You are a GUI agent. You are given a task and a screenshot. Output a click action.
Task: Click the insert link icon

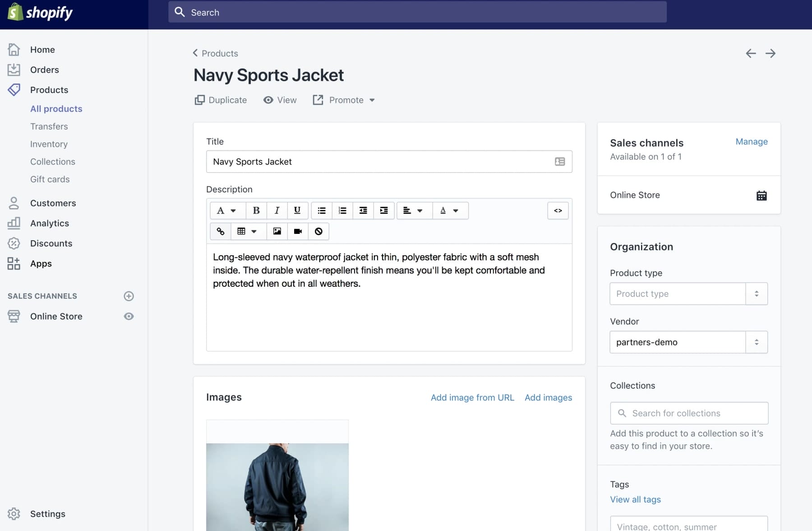pos(220,231)
